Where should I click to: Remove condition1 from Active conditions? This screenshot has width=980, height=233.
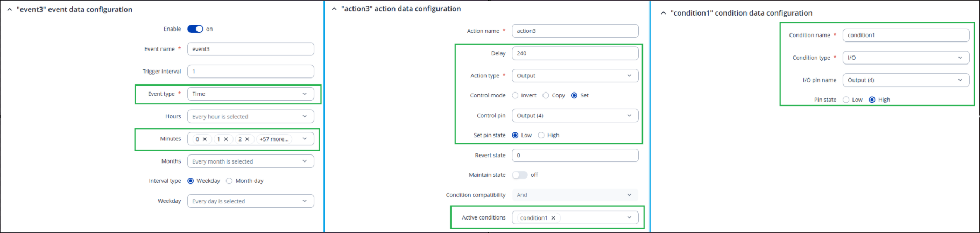point(553,218)
